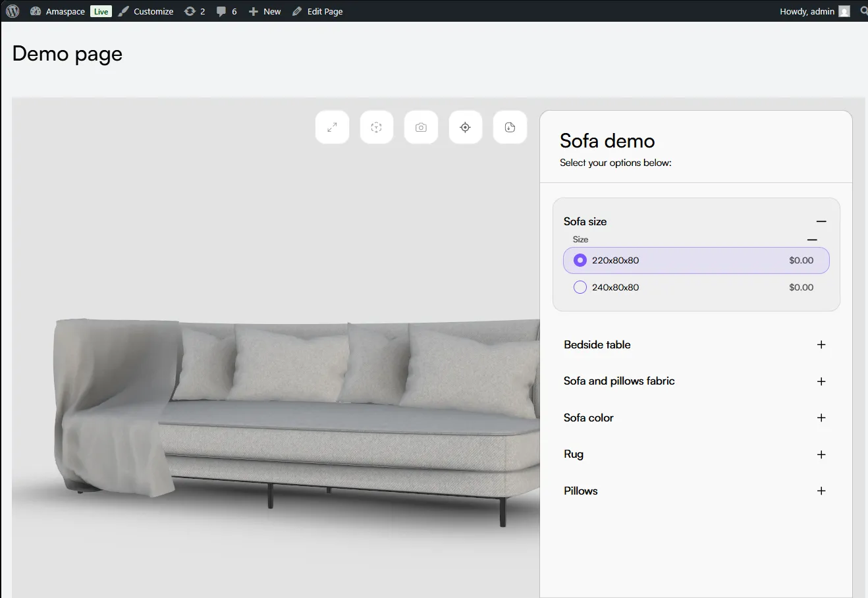Click the Edit Page link
Screen dimensions: 868x598
click(317, 11)
